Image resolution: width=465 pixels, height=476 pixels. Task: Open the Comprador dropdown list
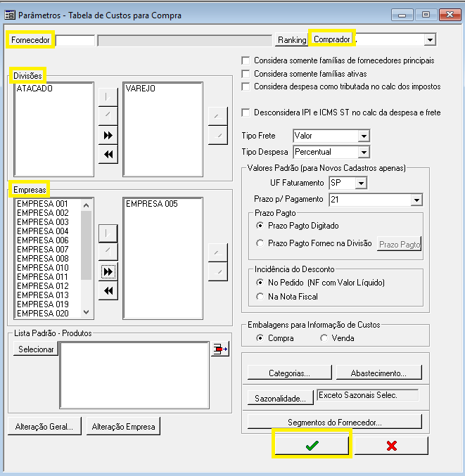(430, 40)
